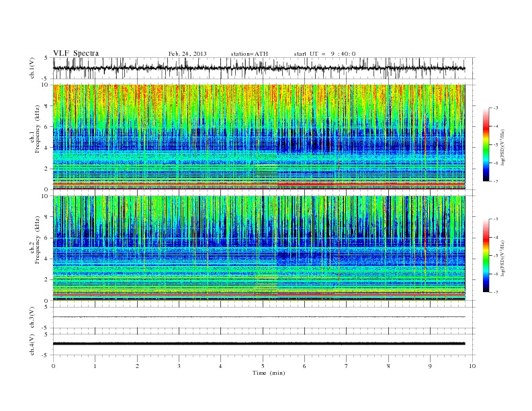Click the 'ch.4(V)' axis label
532x411 pixels.
32,345
